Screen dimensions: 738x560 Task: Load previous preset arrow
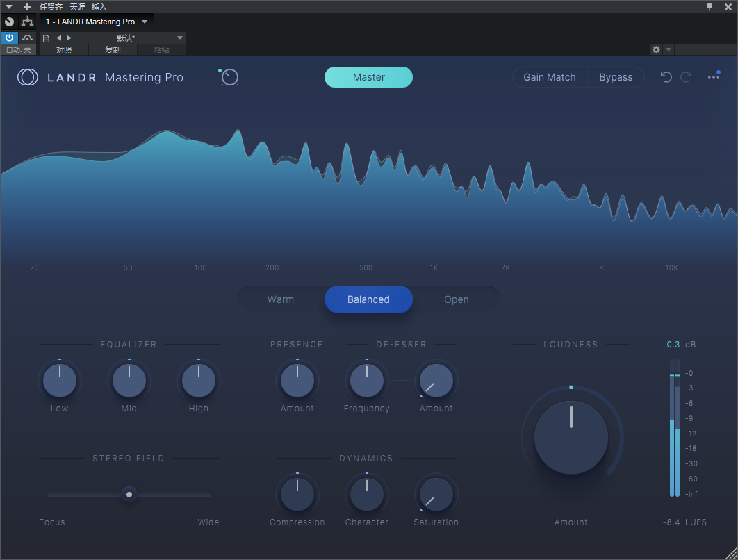tap(59, 38)
